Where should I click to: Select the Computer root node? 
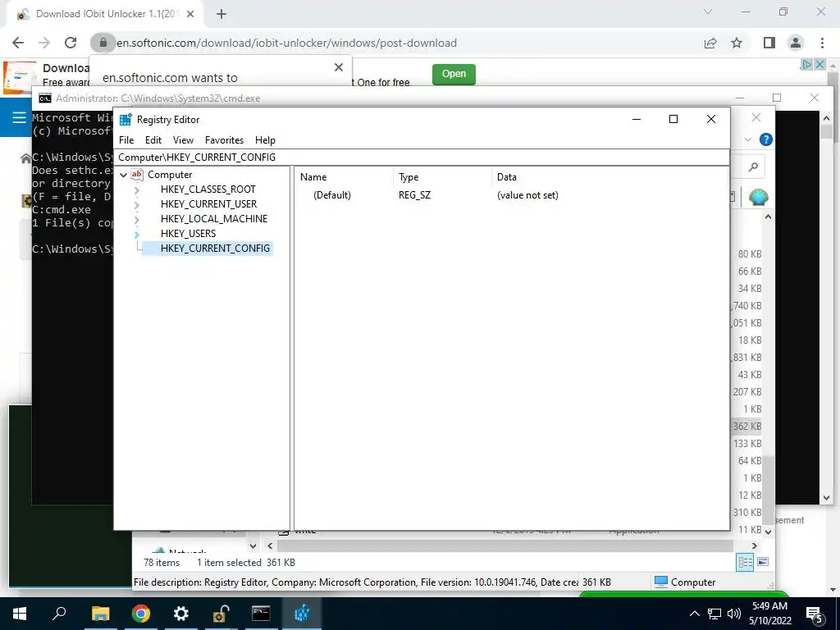170,175
